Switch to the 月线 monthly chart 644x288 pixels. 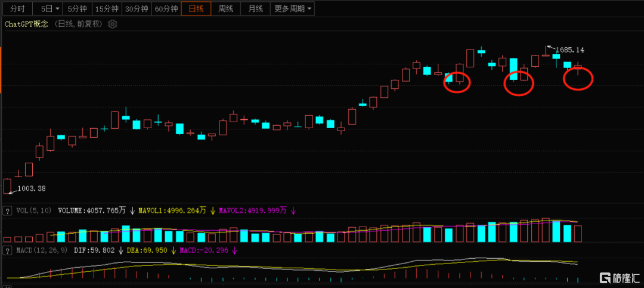click(255, 8)
